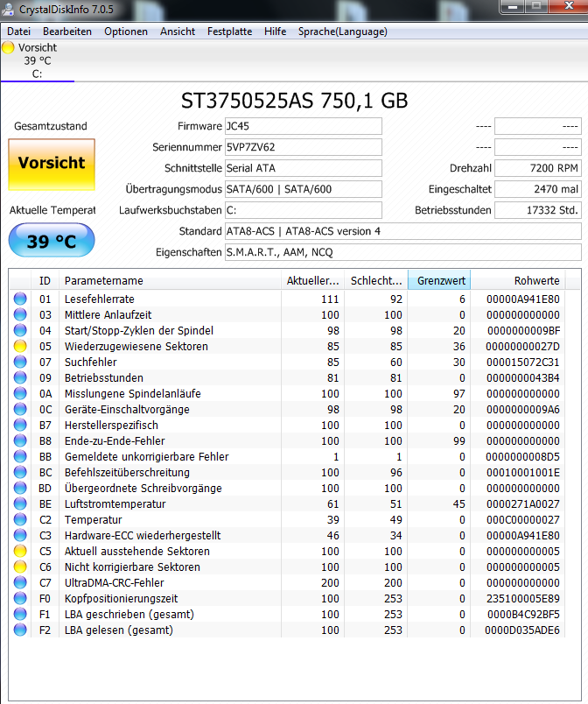
Task: Click blue icon of table row 09 Betriebsstunden
Action: point(20,377)
